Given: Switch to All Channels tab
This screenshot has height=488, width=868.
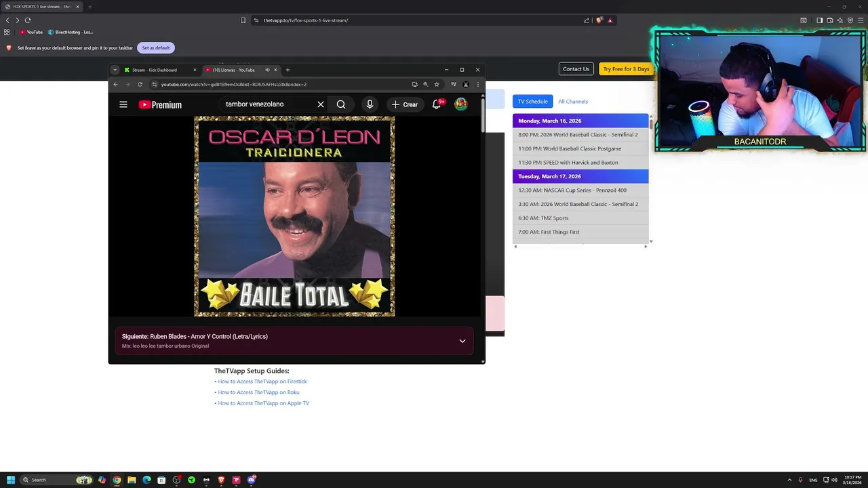Looking at the screenshot, I should click(573, 101).
